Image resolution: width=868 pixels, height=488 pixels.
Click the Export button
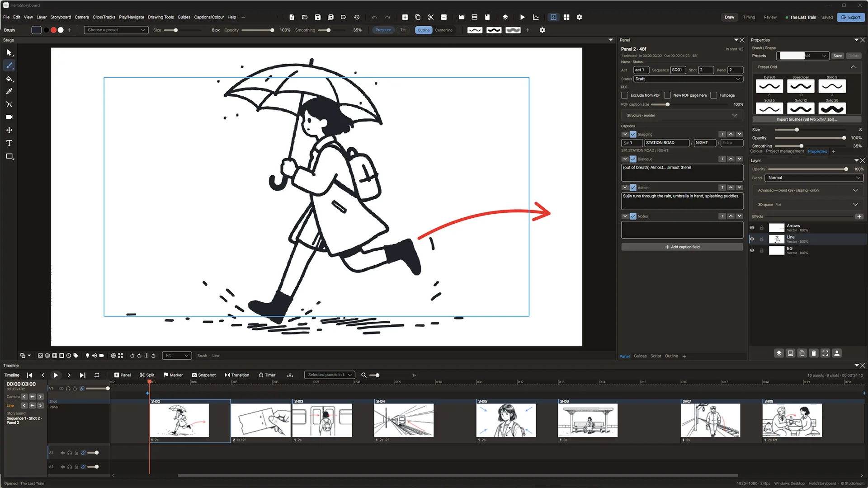tap(851, 17)
